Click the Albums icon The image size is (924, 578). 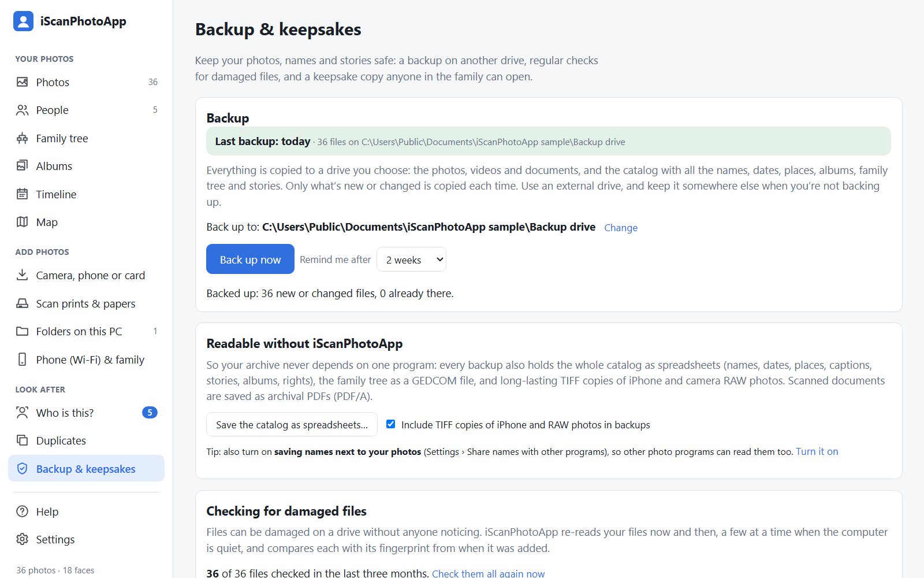[x=22, y=166]
